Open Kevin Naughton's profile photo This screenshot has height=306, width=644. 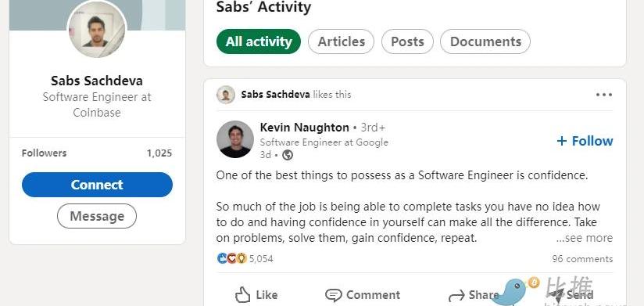tap(235, 139)
